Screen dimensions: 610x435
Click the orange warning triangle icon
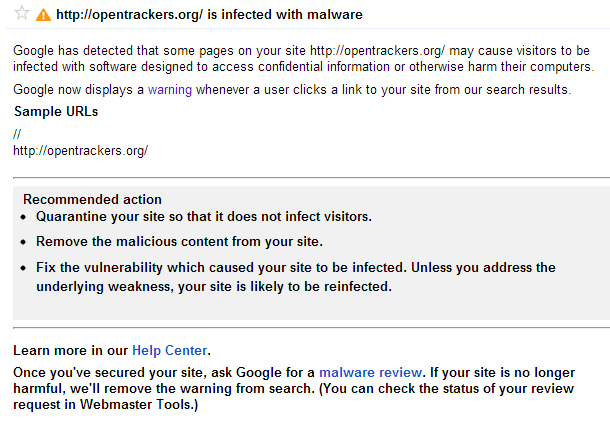(43, 15)
